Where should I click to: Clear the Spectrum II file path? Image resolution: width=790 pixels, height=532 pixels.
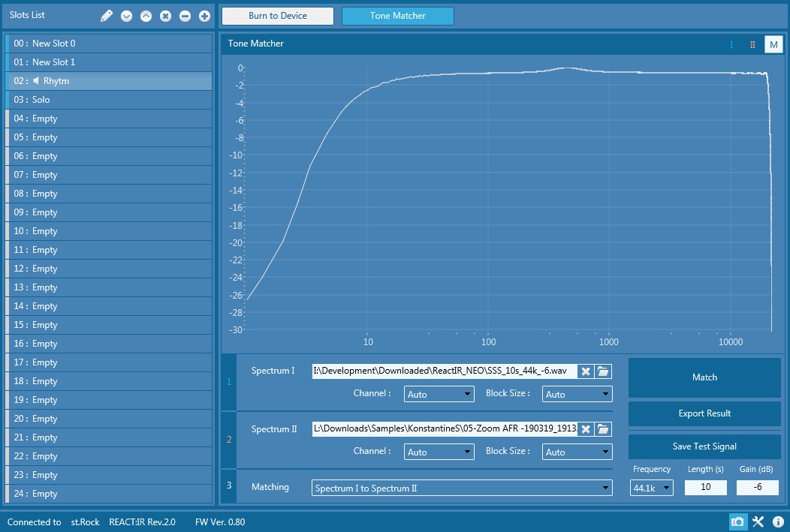[586, 429]
